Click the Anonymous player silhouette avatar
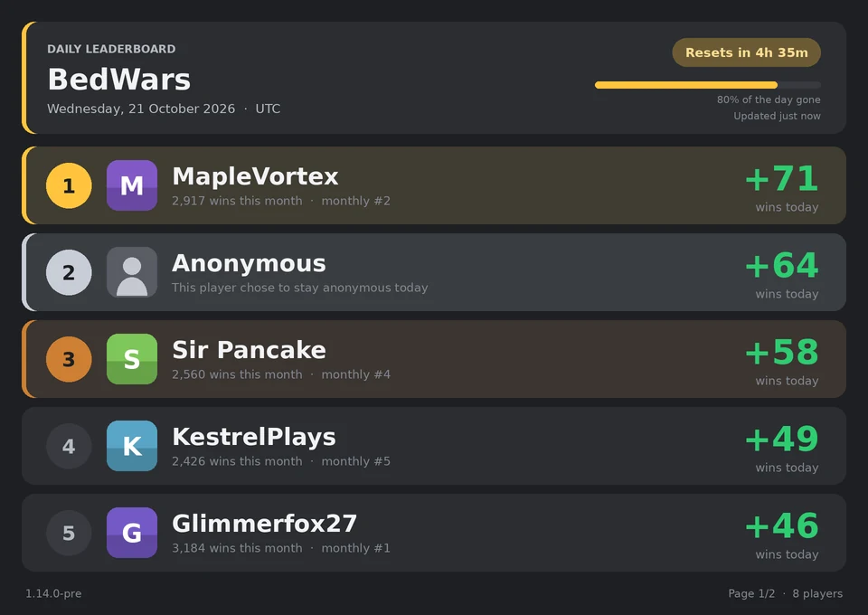Viewport: 868px width, 615px height. (132, 272)
